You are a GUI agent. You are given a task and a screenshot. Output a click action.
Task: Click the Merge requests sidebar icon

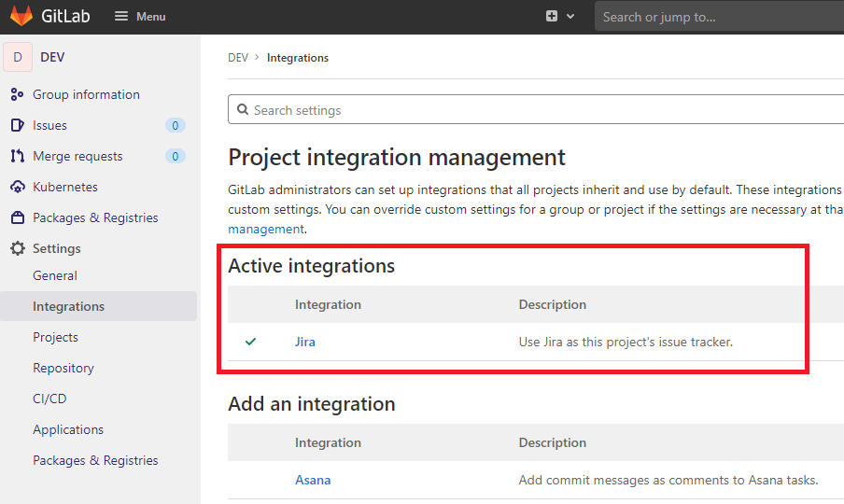(17, 156)
